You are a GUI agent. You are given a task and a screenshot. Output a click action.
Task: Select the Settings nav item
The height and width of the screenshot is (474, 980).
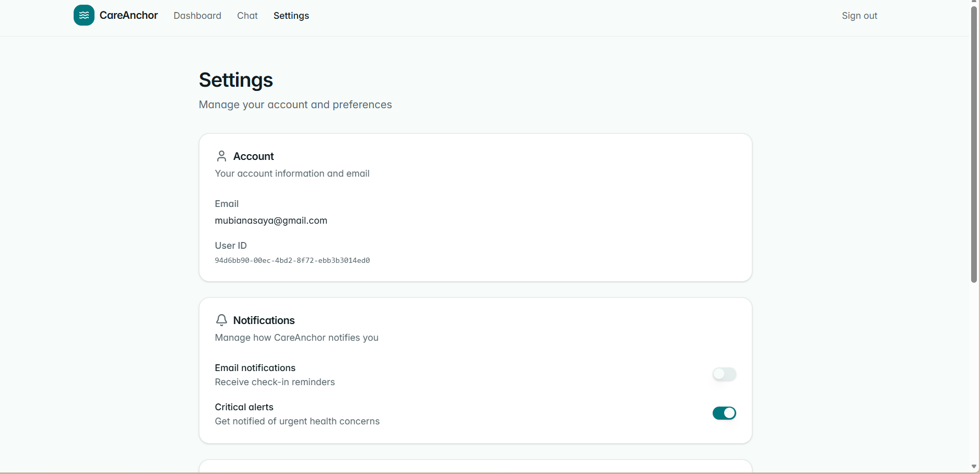[x=291, y=16]
